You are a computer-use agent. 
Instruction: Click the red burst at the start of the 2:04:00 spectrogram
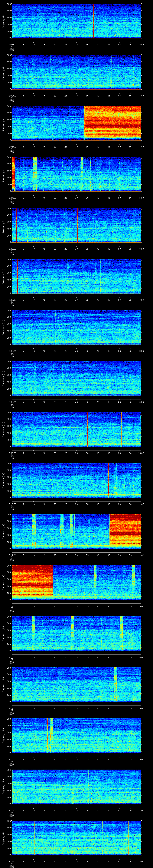pos(13,174)
